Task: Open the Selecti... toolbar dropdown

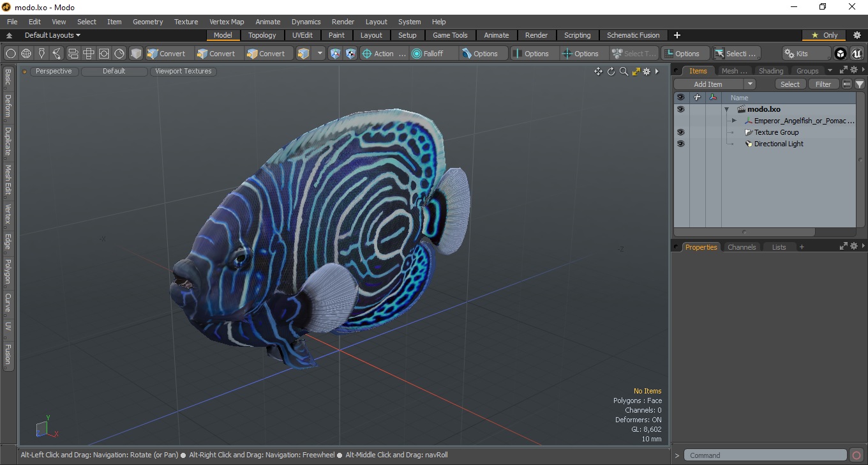Action: [x=737, y=54]
